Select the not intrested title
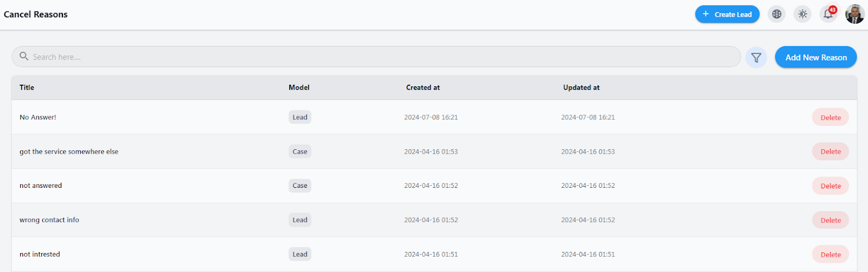 (40, 254)
